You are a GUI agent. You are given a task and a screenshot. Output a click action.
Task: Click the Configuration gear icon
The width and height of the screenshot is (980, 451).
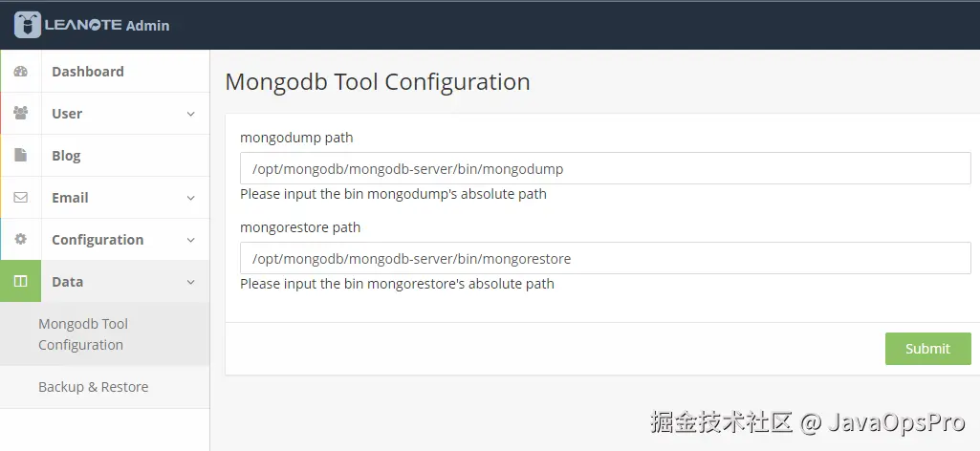(x=21, y=240)
